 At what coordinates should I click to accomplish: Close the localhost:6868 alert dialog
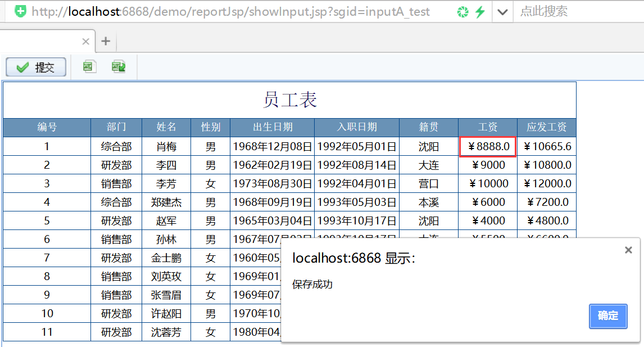coord(628,250)
